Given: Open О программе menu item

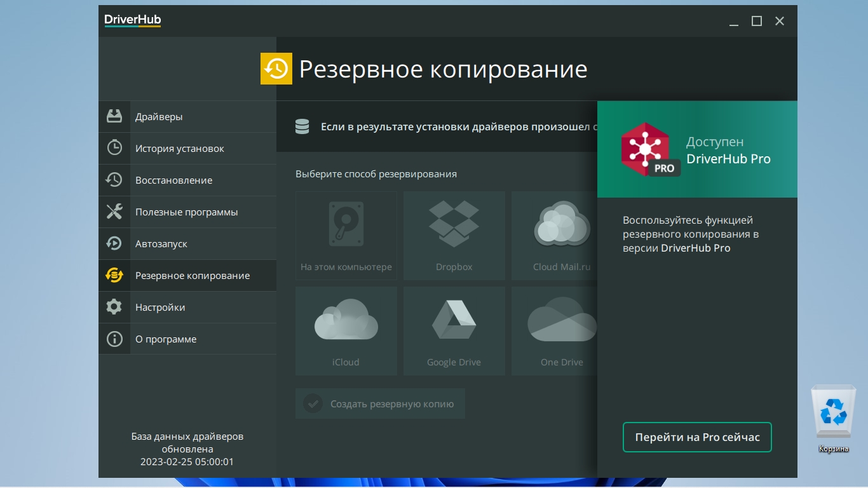Looking at the screenshot, I should click(x=187, y=339).
